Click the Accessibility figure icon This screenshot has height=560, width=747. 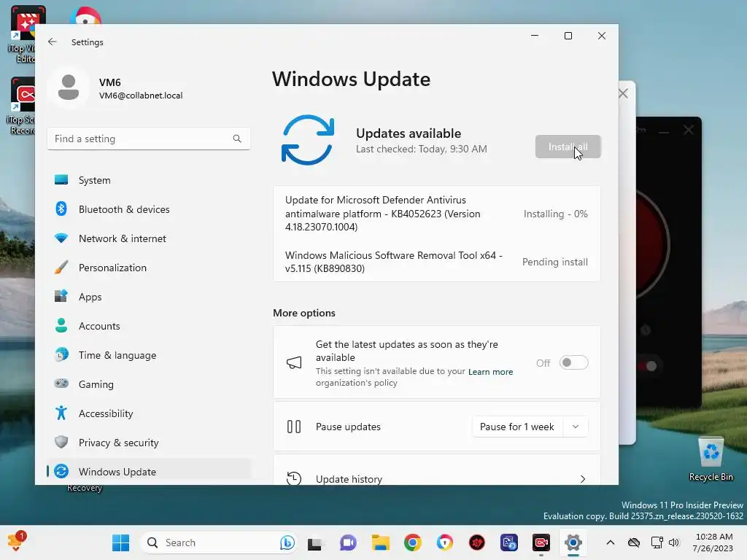point(61,413)
